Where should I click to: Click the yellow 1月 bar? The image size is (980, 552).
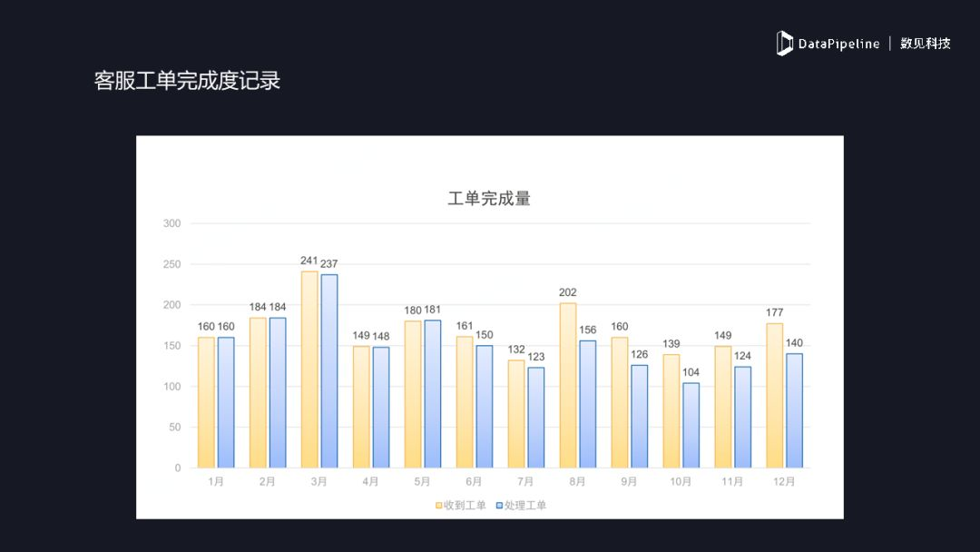pos(206,402)
